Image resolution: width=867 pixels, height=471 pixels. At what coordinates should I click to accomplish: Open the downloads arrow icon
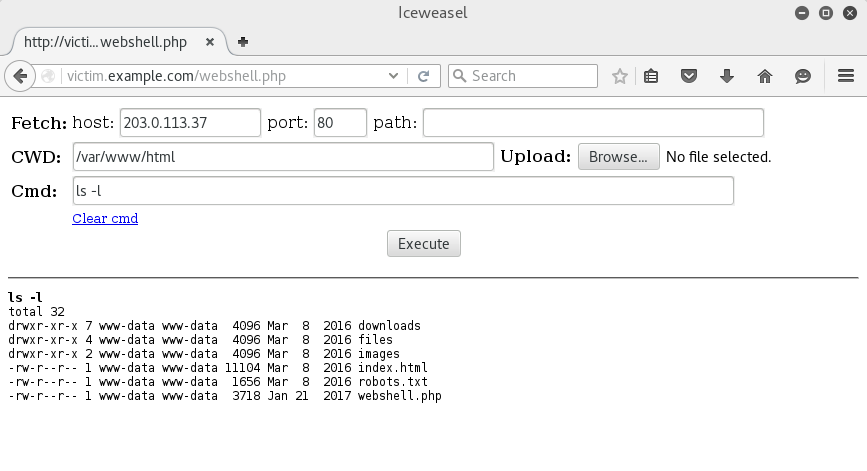coord(727,76)
